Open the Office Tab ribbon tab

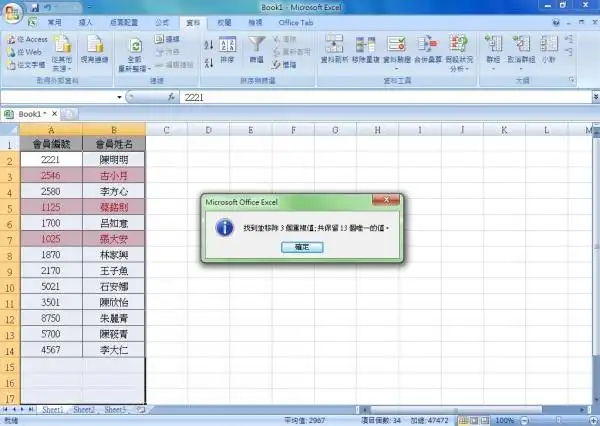tap(296, 23)
